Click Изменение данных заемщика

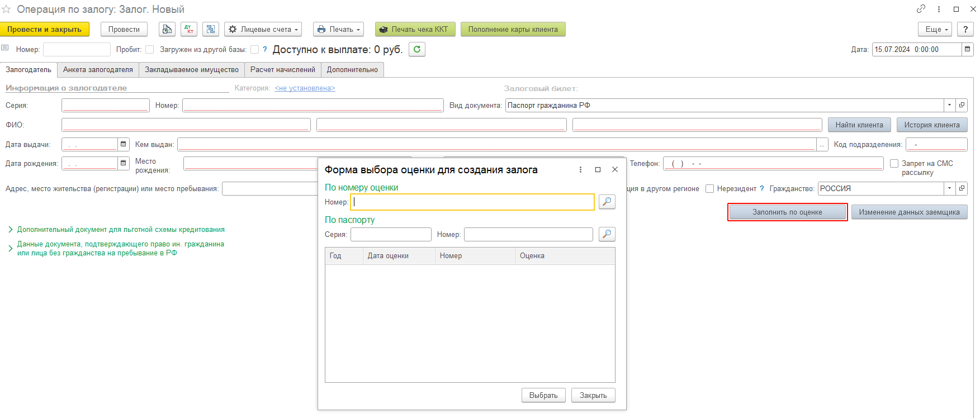910,212
